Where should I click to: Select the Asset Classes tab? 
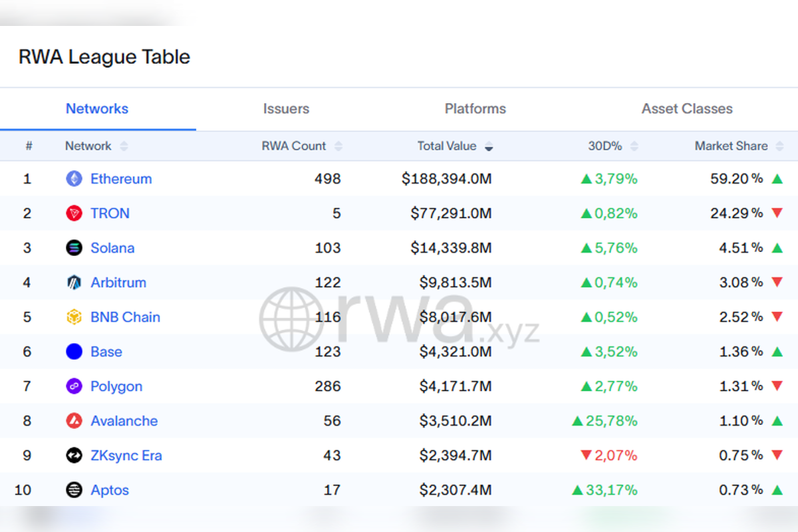[x=687, y=109]
